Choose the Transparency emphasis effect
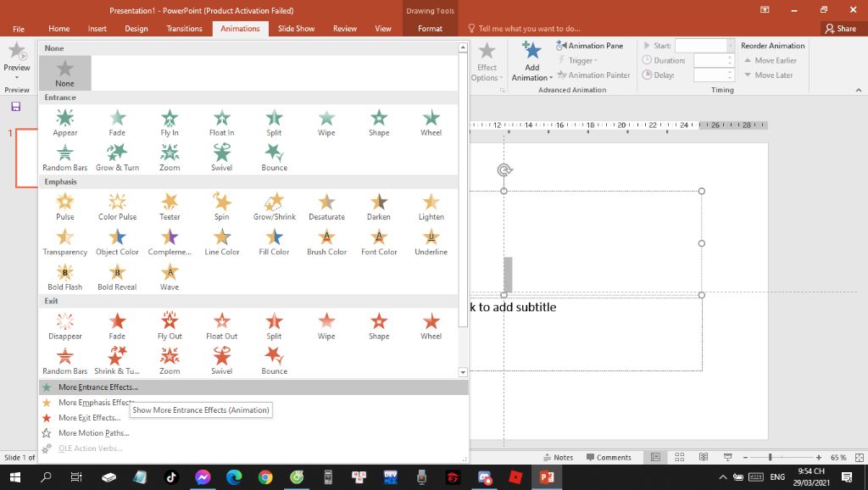Image resolution: width=868 pixels, height=490 pixels. pyautogui.click(x=64, y=242)
